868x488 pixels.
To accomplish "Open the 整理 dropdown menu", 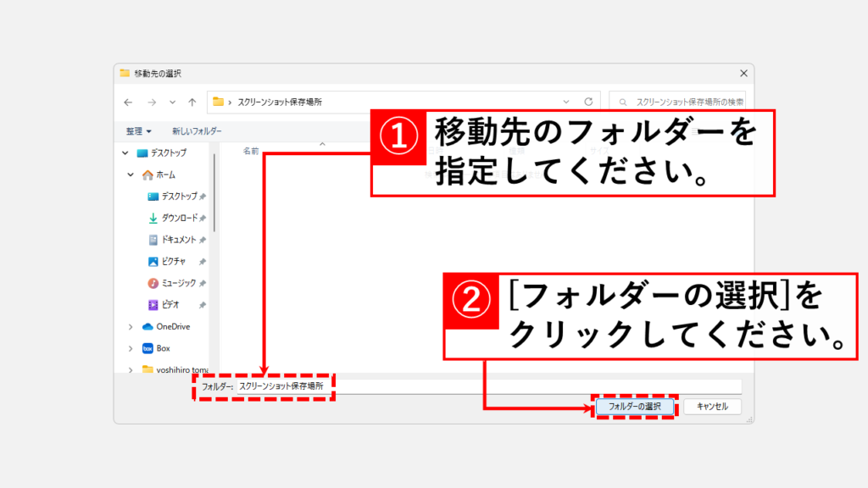I will [x=138, y=131].
